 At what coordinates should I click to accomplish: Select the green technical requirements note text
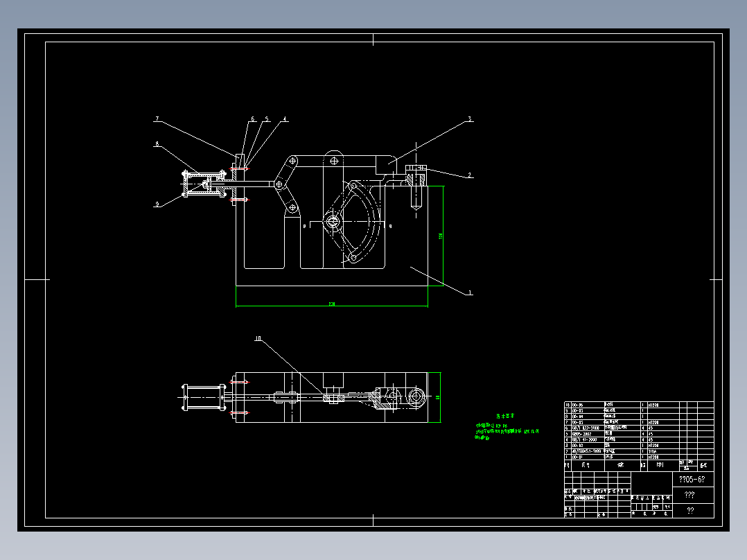[507, 428]
